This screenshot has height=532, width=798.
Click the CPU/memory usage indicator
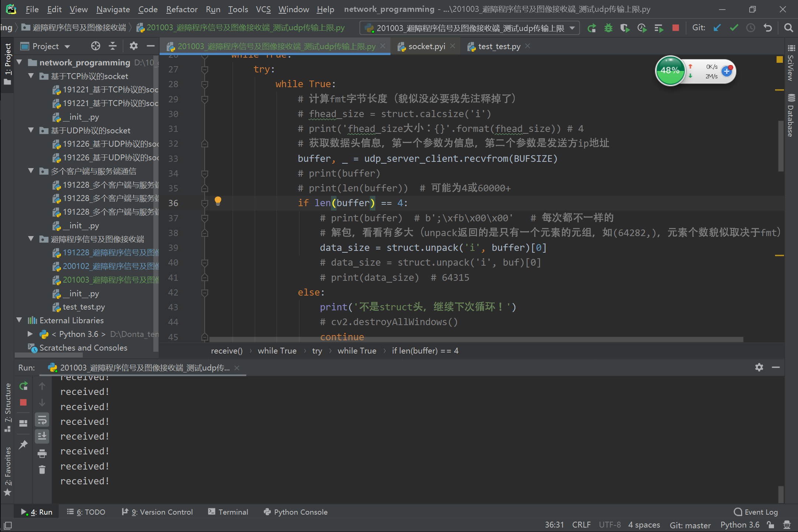pos(670,71)
